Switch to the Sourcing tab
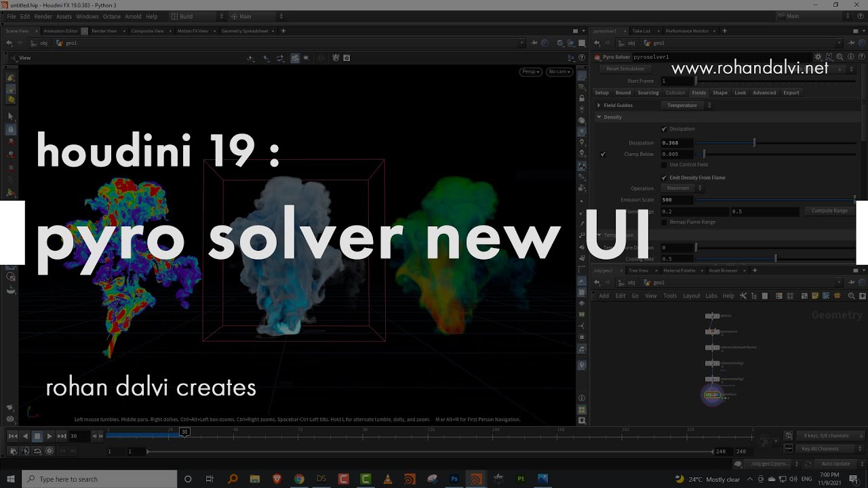Image resolution: width=868 pixels, height=488 pixels. coord(648,93)
